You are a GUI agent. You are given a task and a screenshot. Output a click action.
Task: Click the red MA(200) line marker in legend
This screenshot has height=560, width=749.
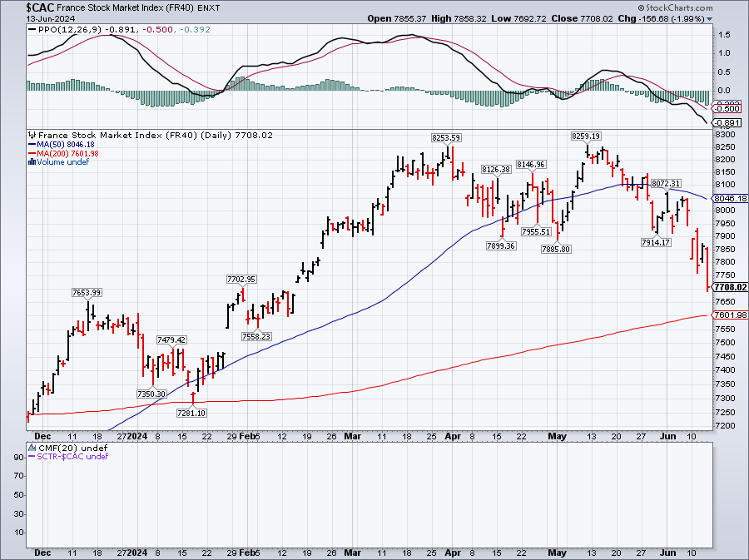coord(31,153)
